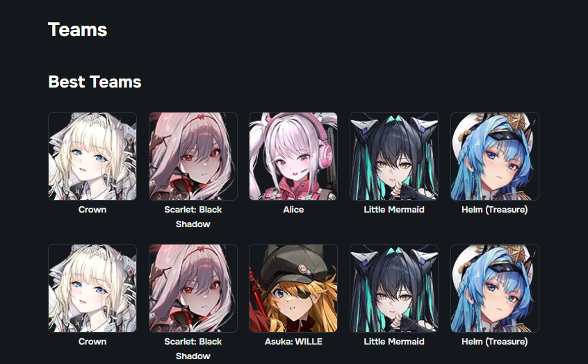Click Asuka: WILLE character portrait
This screenshot has width=588, height=364.
click(x=293, y=288)
